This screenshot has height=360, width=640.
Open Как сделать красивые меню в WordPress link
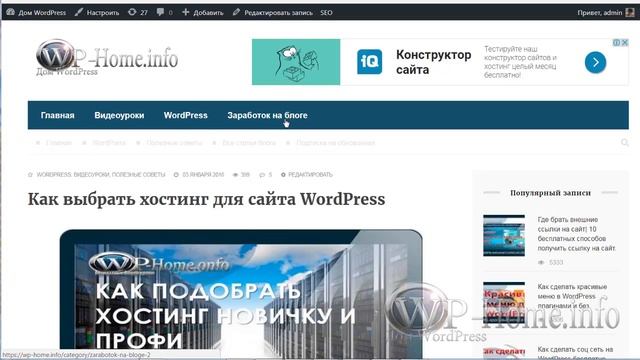(572, 296)
